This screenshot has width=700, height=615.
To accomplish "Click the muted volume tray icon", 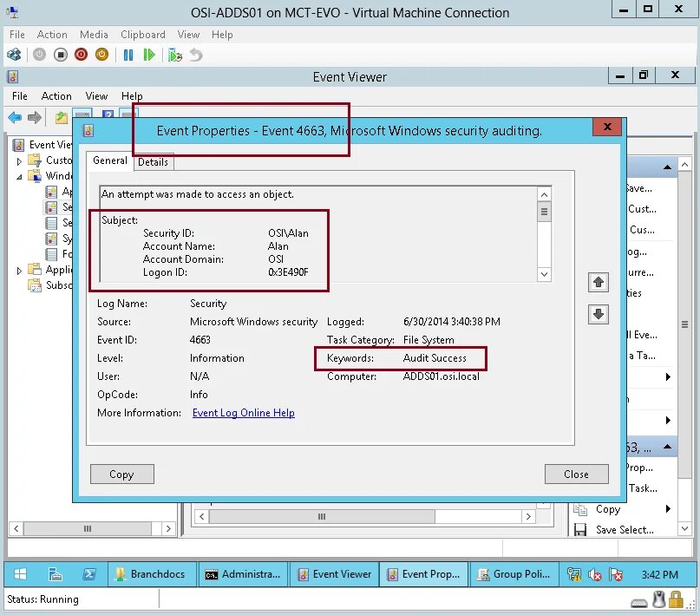I will pyautogui.click(x=595, y=574).
